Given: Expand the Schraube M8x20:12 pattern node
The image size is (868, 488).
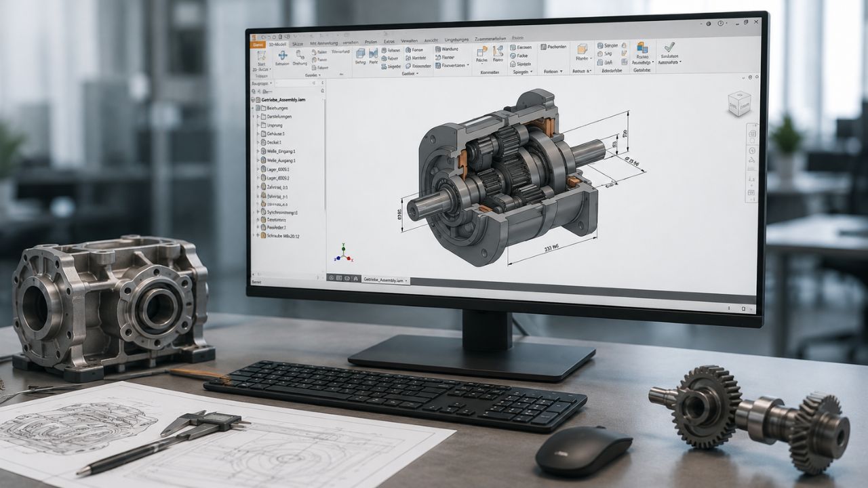Looking at the screenshot, I should 258,236.
